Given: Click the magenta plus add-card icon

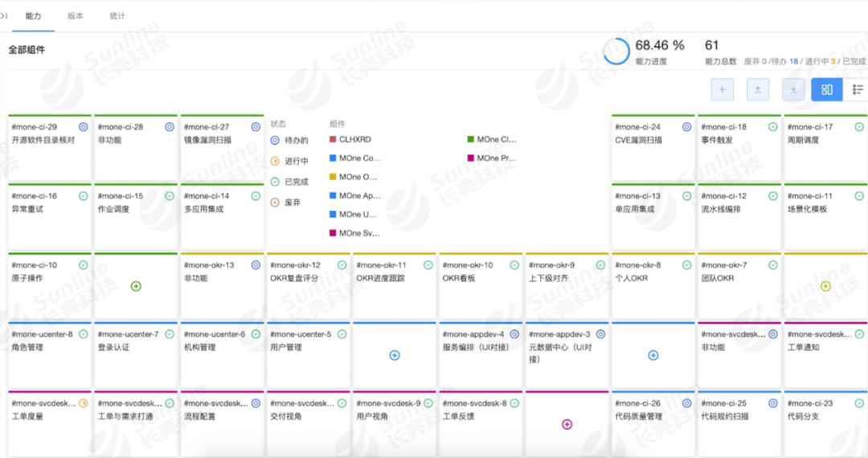Looking at the screenshot, I should coord(567,424).
